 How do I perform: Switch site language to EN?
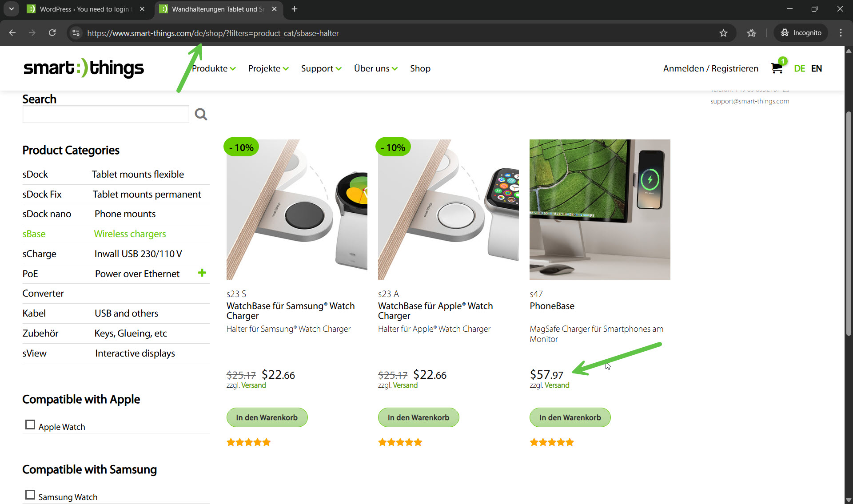click(817, 68)
